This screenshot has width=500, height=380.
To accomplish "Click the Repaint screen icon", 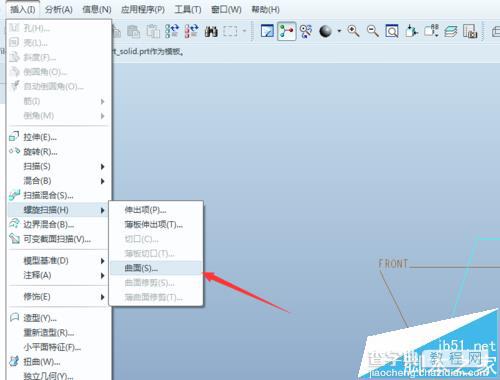I will click(x=267, y=31).
